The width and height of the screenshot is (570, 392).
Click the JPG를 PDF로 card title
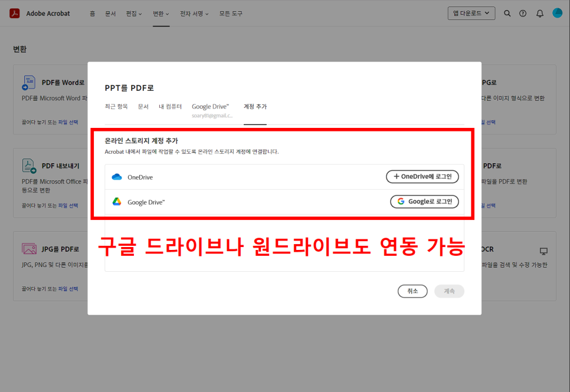60,249
